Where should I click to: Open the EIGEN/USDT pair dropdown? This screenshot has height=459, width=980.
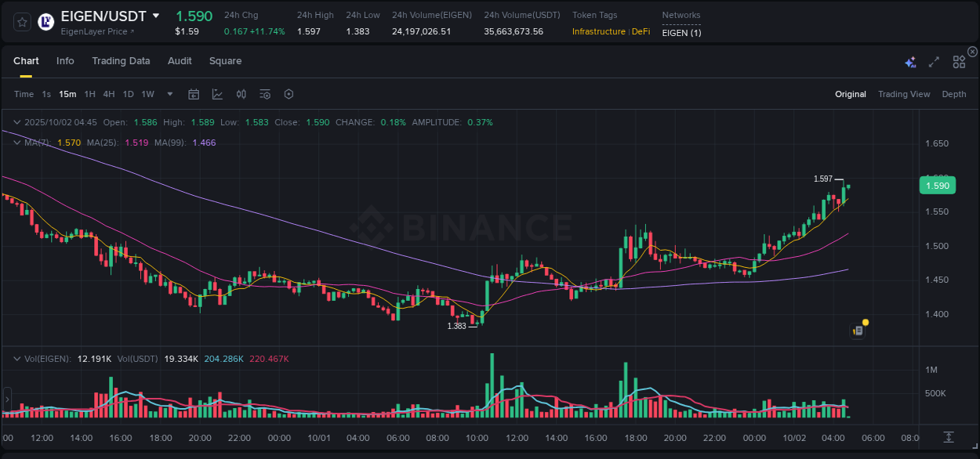(156, 15)
